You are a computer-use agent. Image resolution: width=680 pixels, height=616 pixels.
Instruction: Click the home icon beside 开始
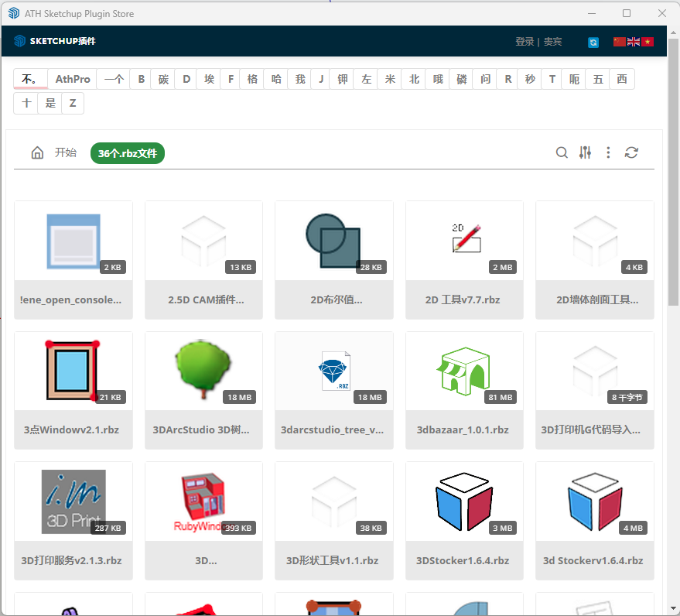pyautogui.click(x=37, y=152)
